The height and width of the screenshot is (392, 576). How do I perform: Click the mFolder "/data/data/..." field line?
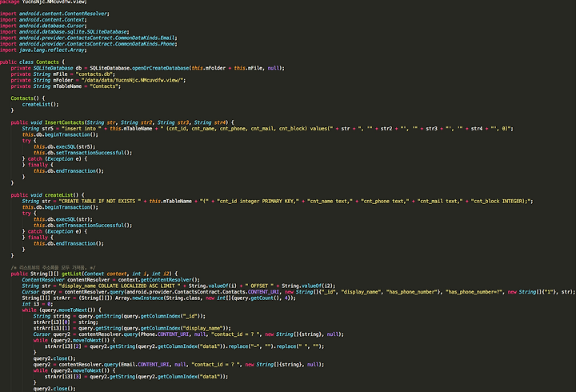click(x=98, y=80)
